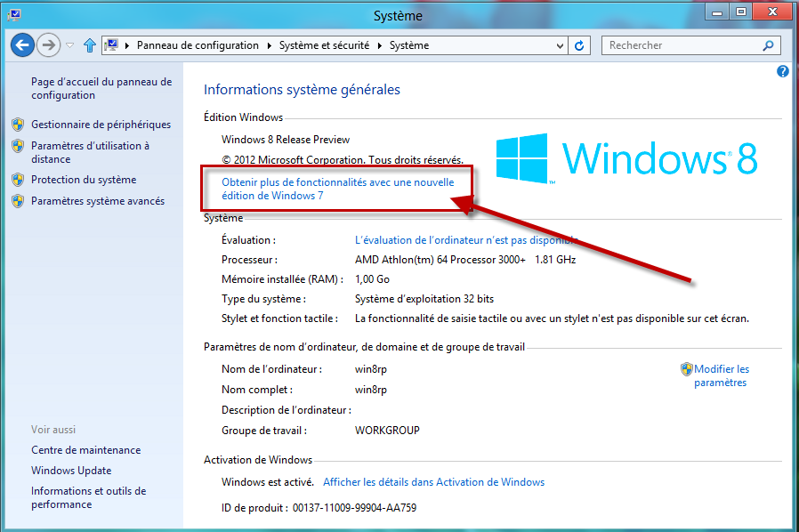Open Windows Update link

(71, 471)
